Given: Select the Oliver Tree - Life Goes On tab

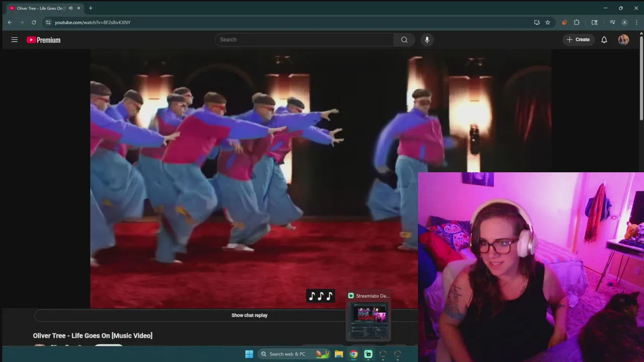Looking at the screenshot, I should 44,8.
